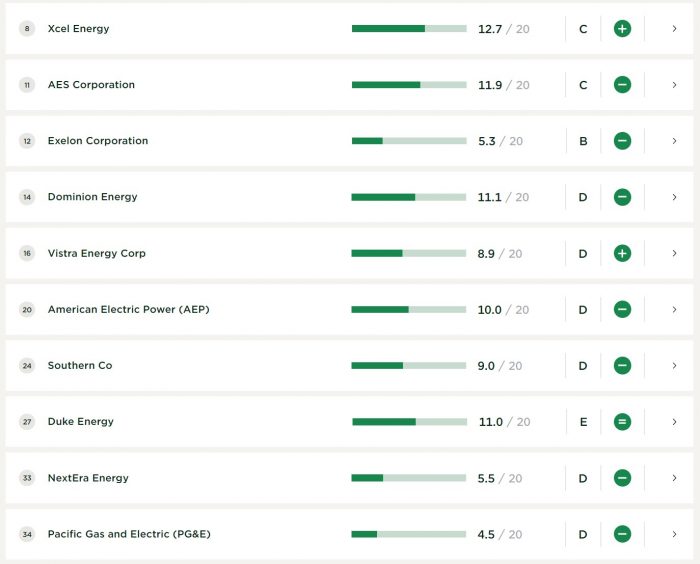This screenshot has width=700, height=564.
Task: Open the AES Corporation company link
Action: pyautogui.click(x=91, y=85)
